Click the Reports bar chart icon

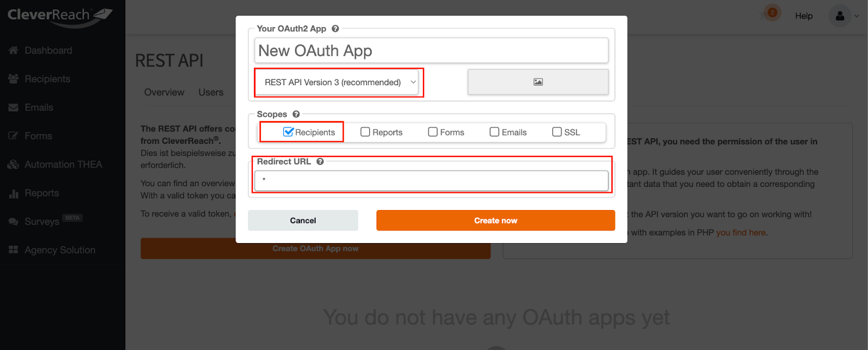click(x=14, y=193)
